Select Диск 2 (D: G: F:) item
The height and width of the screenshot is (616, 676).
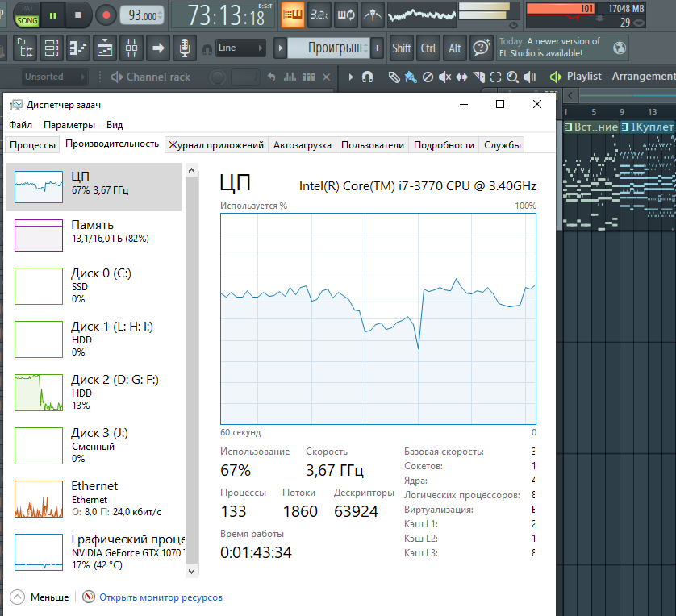point(95,393)
